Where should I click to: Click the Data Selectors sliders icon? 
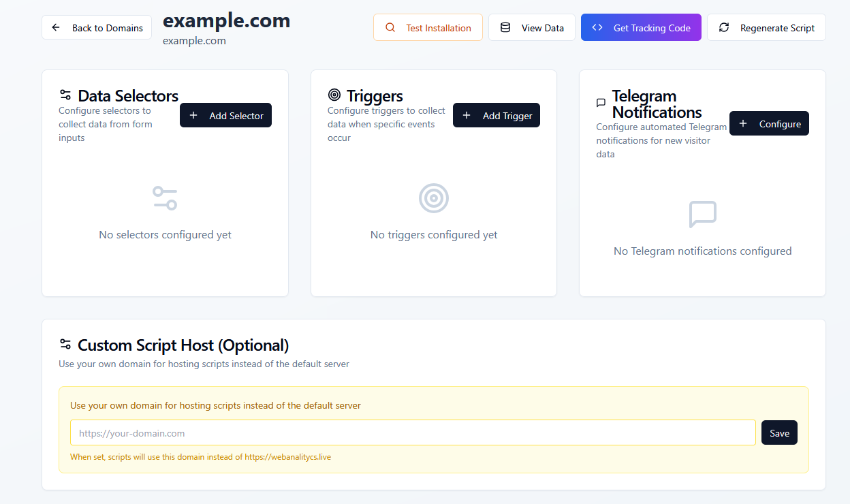click(65, 95)
